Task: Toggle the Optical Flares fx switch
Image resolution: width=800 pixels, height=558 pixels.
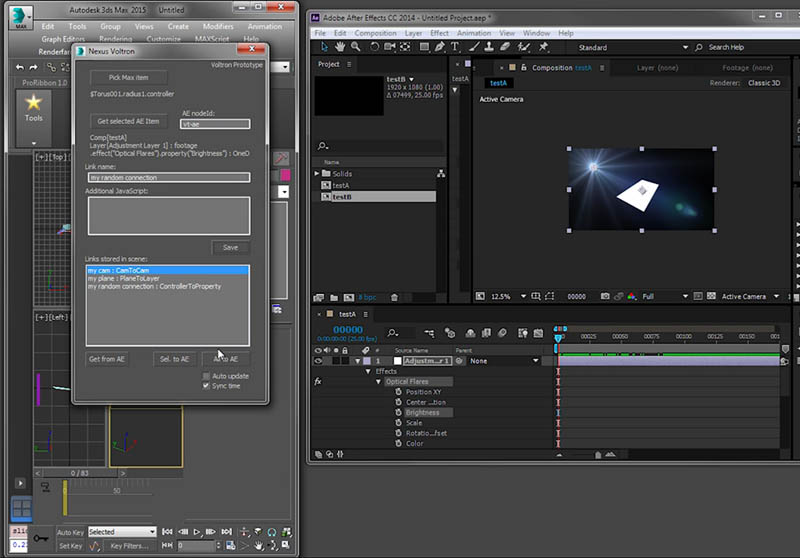Action: pyautogui.click(x=318, y=381)
